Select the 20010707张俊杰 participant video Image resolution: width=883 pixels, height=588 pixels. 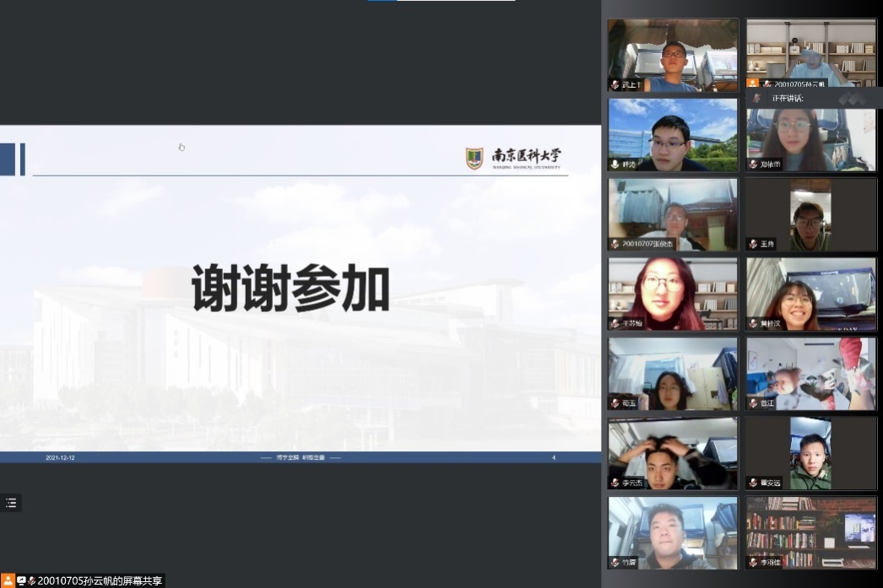(673, 214)
